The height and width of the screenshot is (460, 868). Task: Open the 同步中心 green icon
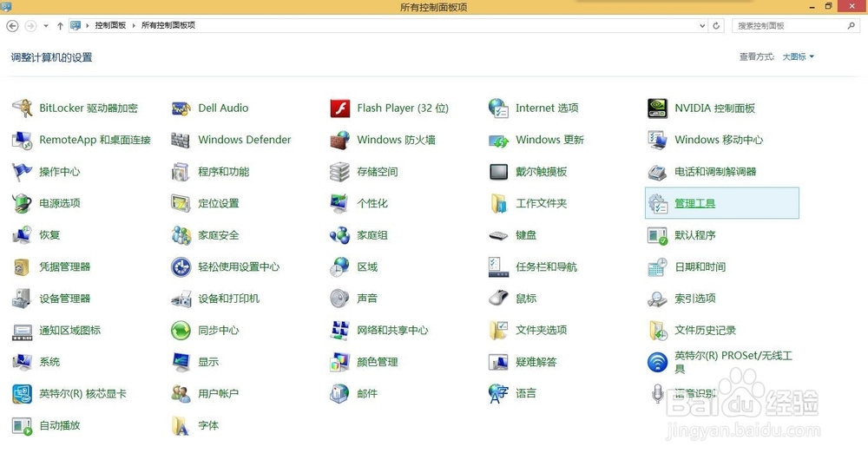point(181,331)
